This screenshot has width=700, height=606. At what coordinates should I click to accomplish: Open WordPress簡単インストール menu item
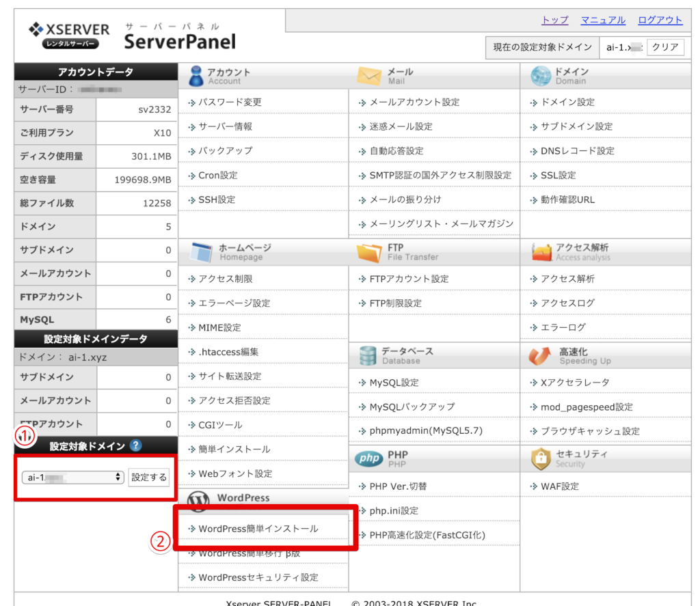click(258, 528)
